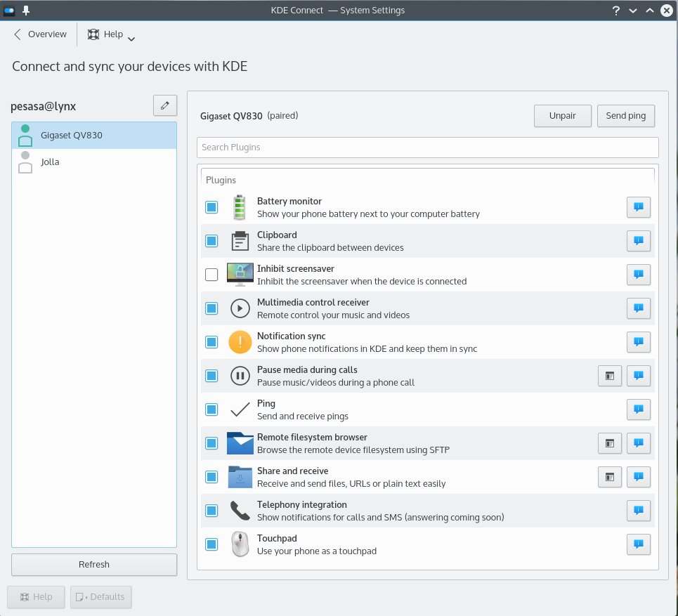Focus the Search Plugins field
This screenshot has width=678, height=616.
427,148
